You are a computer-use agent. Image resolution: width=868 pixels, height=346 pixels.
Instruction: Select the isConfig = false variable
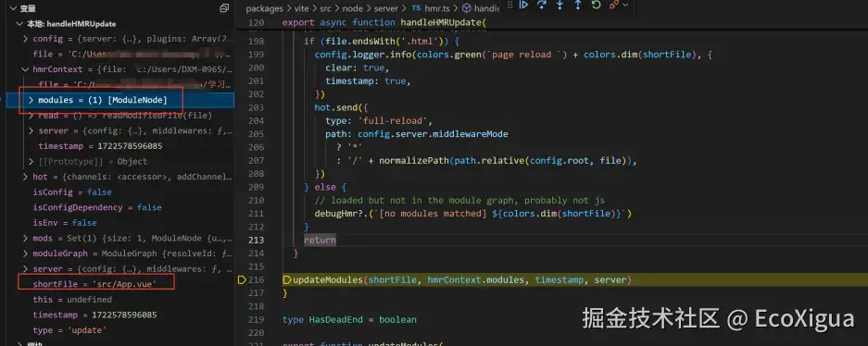[x=72, y=192]
